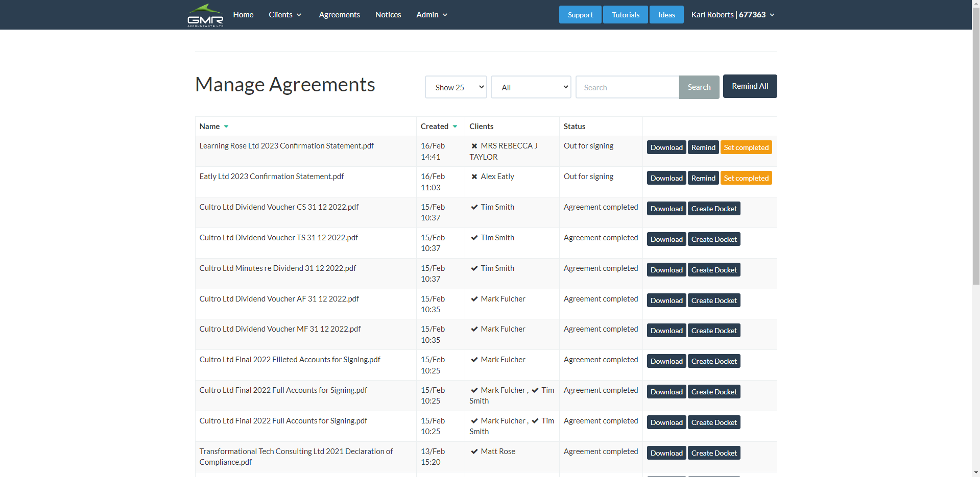
Task: Download Transformational Tech Declaration of Compliance
Action: point(666,453)
